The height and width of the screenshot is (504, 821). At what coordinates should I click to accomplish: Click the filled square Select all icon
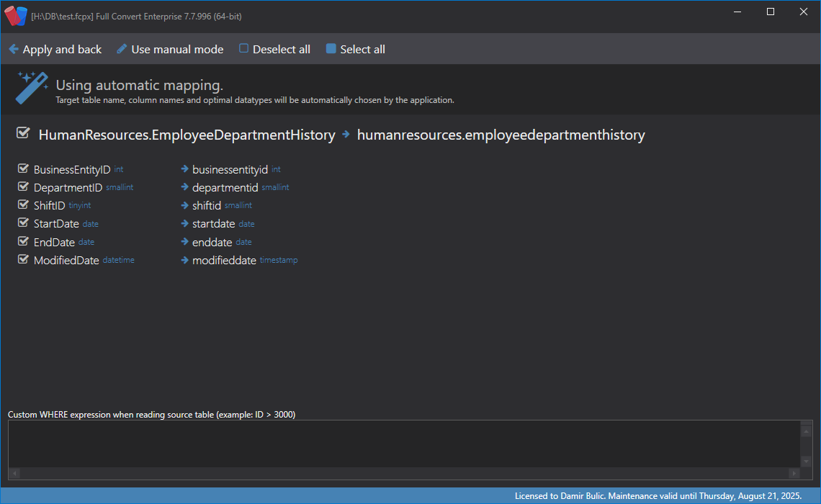[x=331, y=49]
